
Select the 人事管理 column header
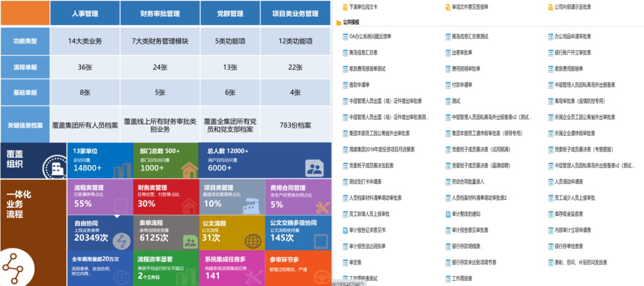pos(85,12)
